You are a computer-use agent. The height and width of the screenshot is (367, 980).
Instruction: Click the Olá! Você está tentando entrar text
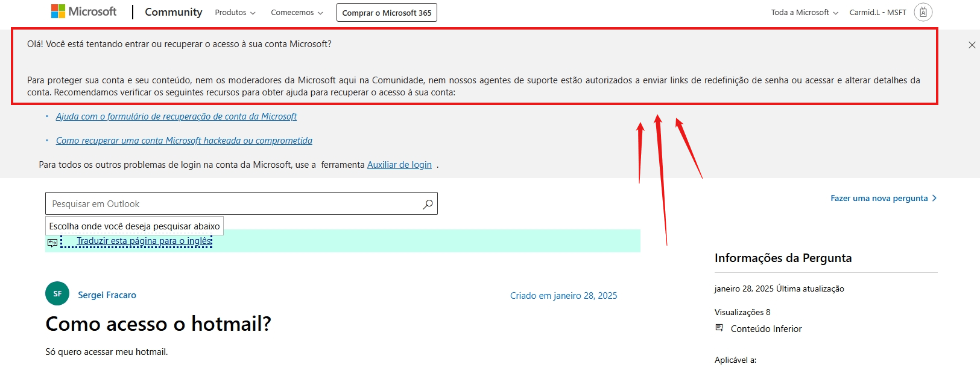tap(179, 44)
